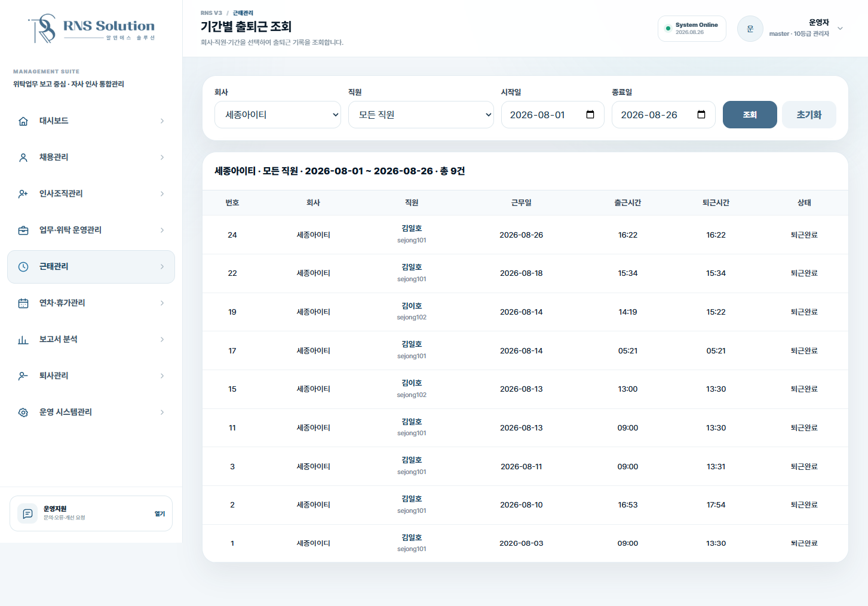Click the 운영지원 chat bubble icon
This screenshot has height=606, width=868.
27,513
